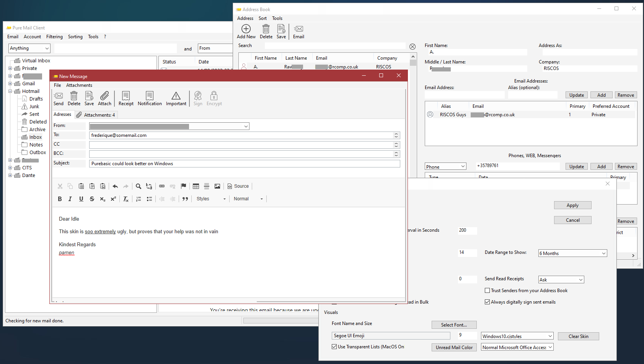
Task: Open the Filtering menu in Pure Mail
Action: [x=54, y=37]
